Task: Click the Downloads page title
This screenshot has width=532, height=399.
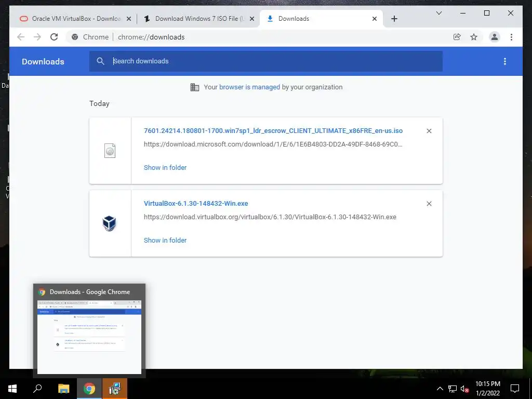Action: (43, 61)
